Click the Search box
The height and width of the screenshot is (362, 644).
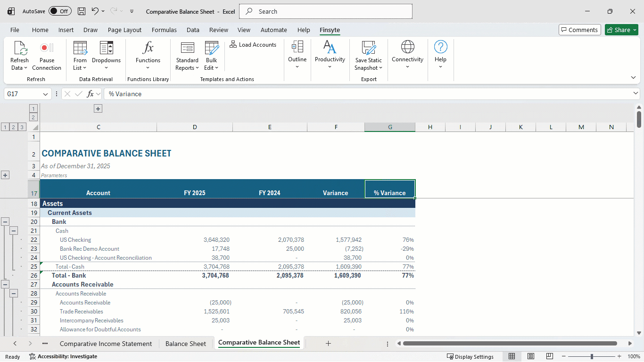(326, 11)
